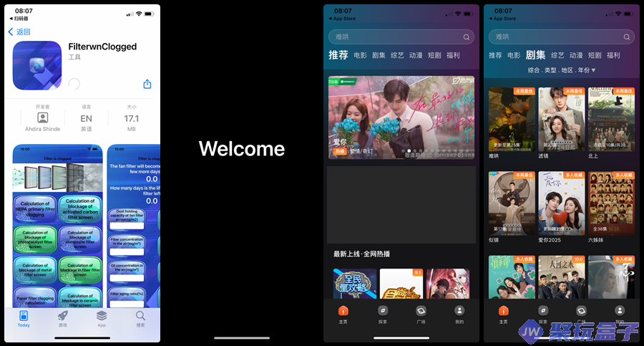This screenshot has width=644, height=346.
Task: Tap the FilterwnClogged app title
Action: click(x=102, y=47)
